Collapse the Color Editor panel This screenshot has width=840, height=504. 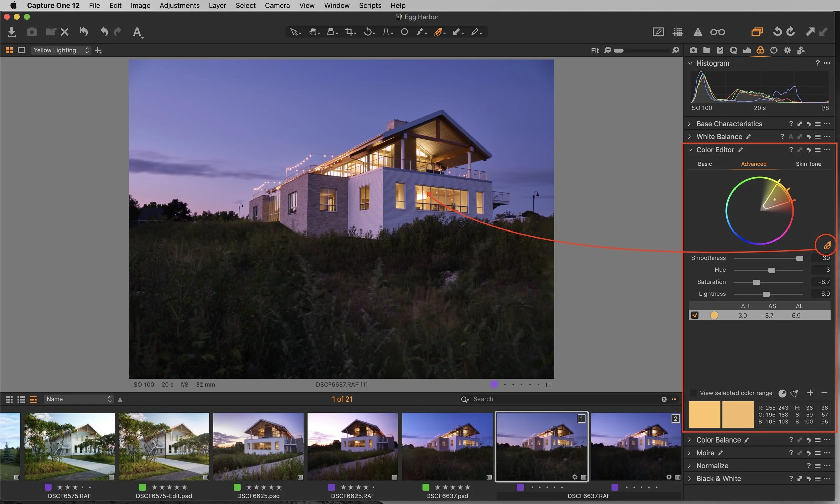pos(690,150)
